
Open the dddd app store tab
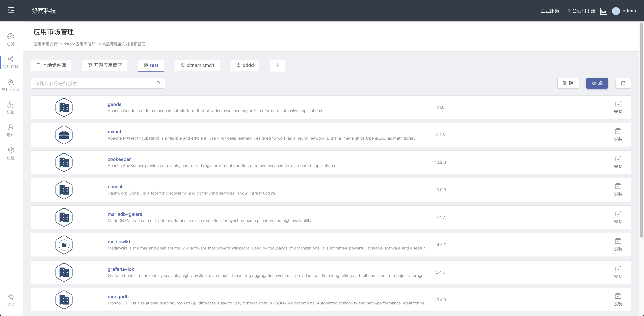[x=245, y=65]
